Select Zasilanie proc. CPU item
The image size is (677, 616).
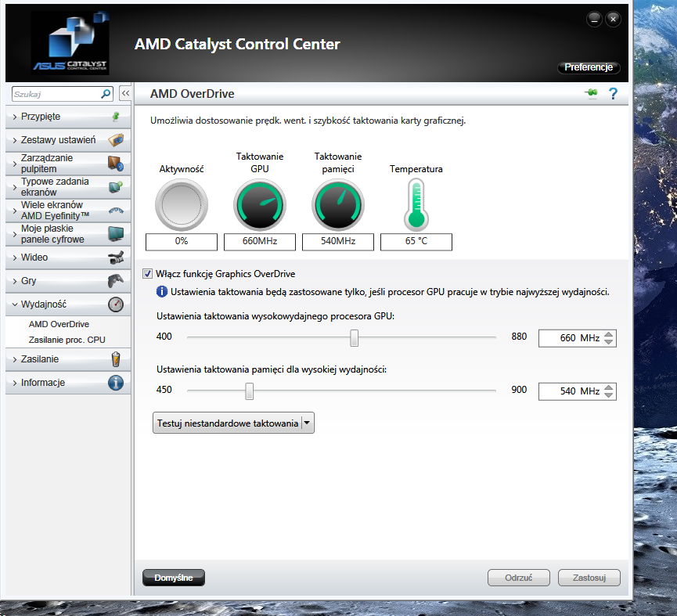click(x=67, y=340)
